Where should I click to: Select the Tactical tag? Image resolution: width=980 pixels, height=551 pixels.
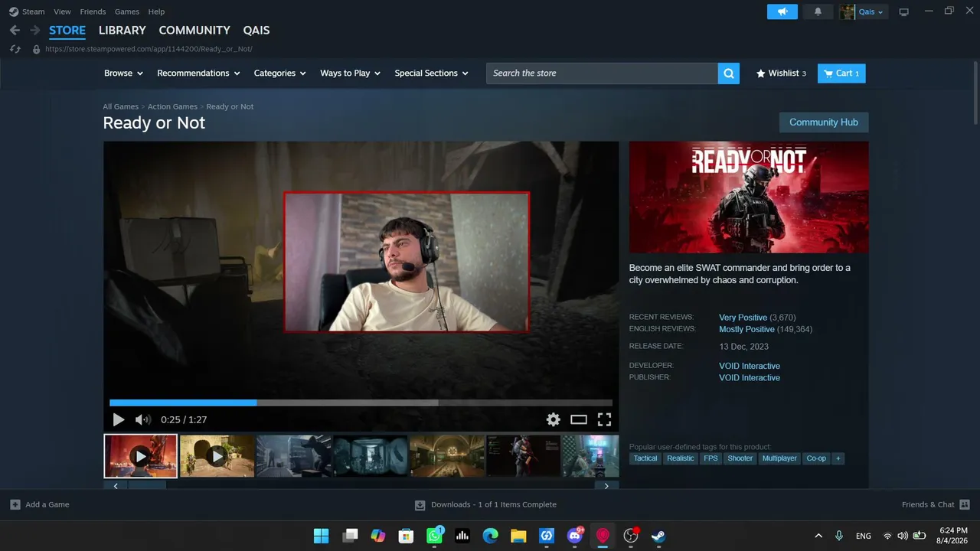(x=645, y=458)
